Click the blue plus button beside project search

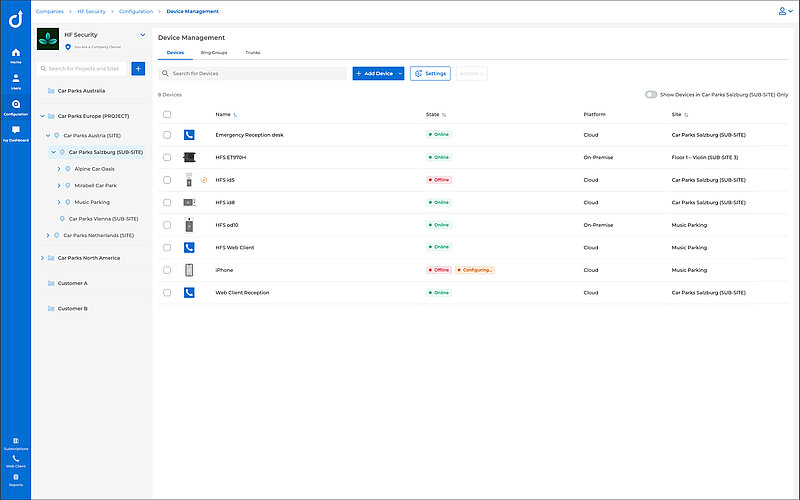[138, 68]
